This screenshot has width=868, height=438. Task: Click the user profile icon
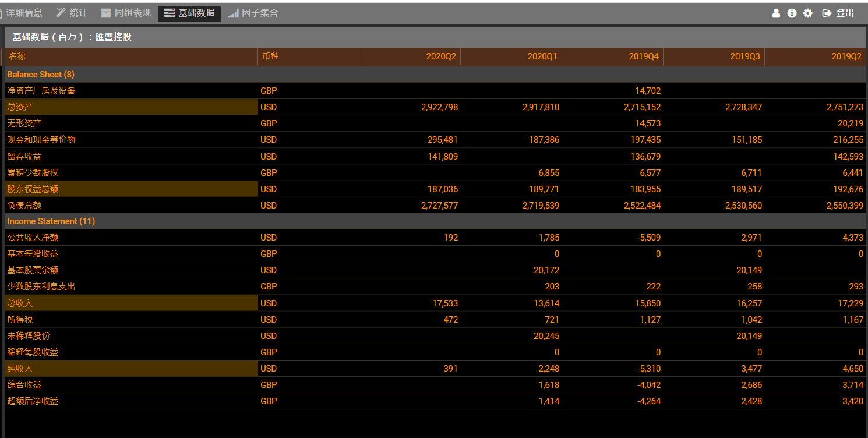776,13
